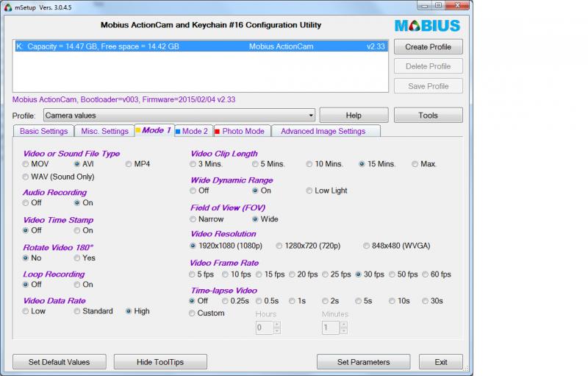Click the firmware version text line

tap(123, 99)
